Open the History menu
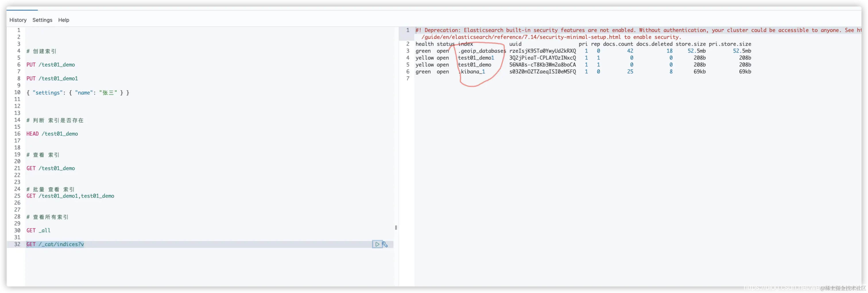Viewport: 868px width, 293px height. (x=18, y=20)
